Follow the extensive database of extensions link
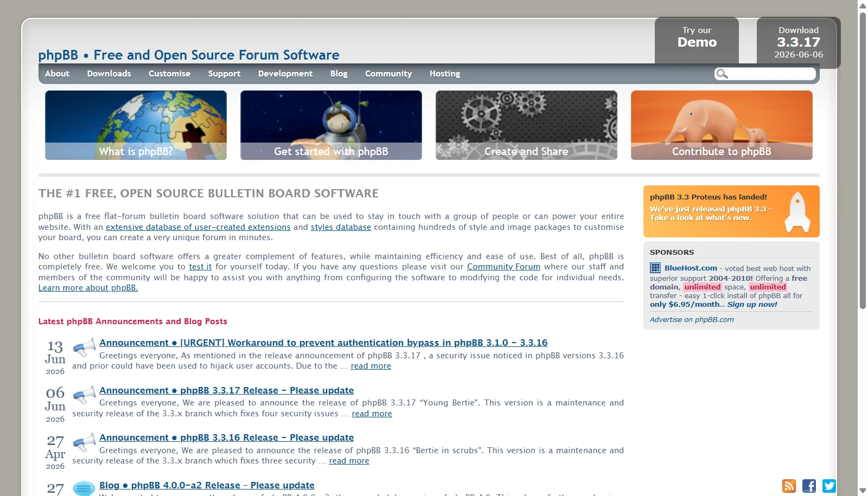The width and height of the screenshot is (868, 496). (198, 227)
